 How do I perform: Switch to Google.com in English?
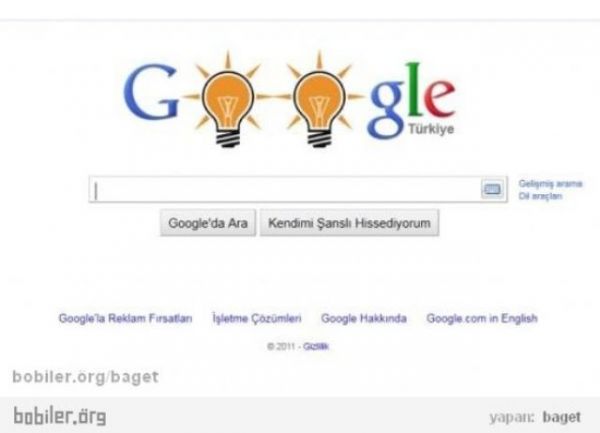tap(482, 318)
